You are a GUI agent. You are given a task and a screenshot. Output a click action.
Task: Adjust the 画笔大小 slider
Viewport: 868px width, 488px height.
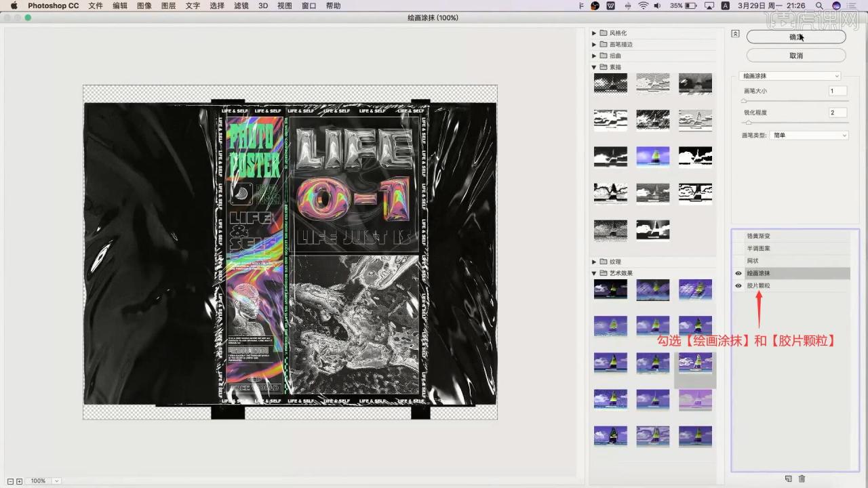744,100
